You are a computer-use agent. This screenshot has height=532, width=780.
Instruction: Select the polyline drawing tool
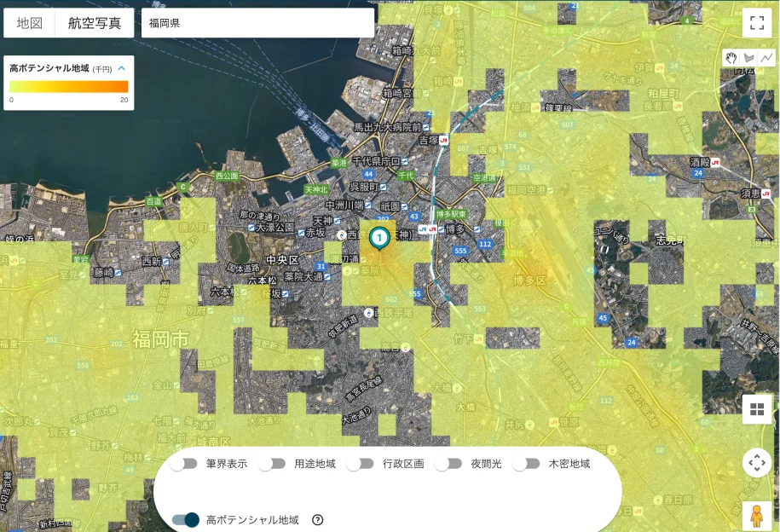point(766,58)
